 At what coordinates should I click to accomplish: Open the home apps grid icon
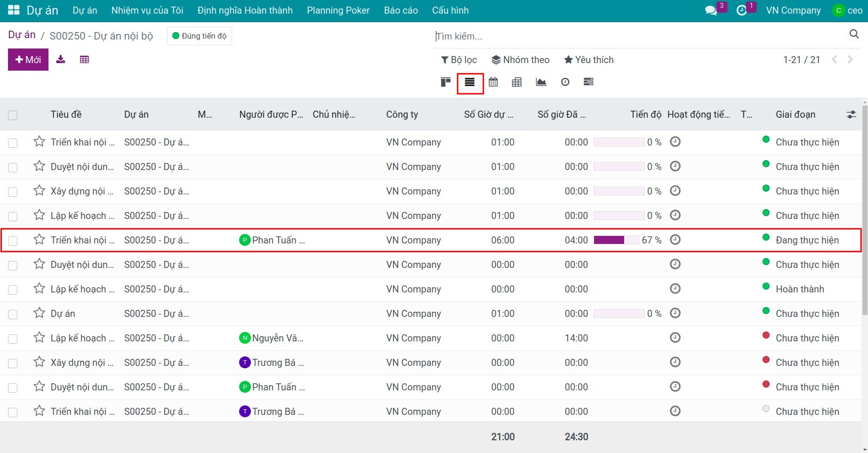tap(14, 10)
